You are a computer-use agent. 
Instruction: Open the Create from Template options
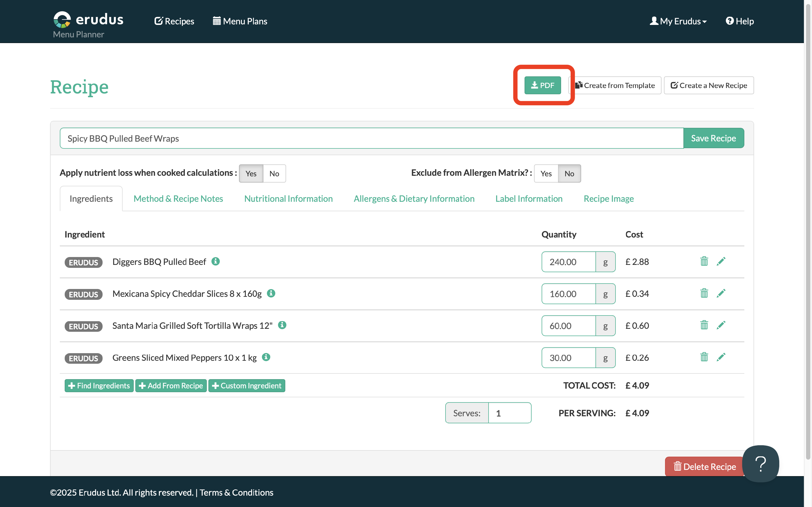point(615,86)
